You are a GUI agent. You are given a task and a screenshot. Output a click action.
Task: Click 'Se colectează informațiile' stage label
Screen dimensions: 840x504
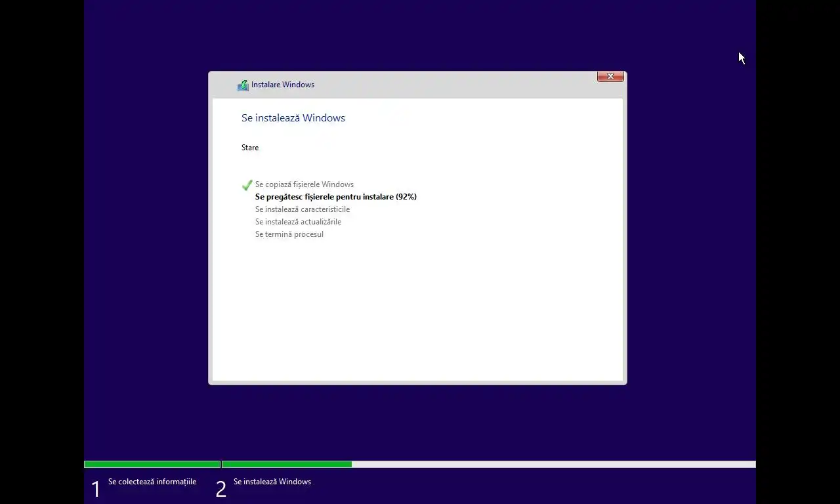click(152, 482)
